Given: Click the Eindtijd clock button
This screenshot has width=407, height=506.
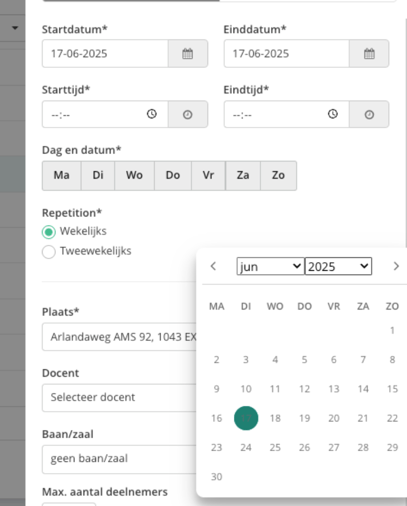Looking at the screenshot, I should coord(369,115).
